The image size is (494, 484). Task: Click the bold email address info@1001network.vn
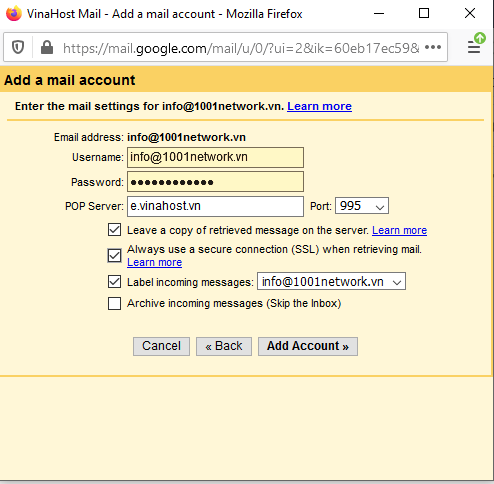pos(186,137)
